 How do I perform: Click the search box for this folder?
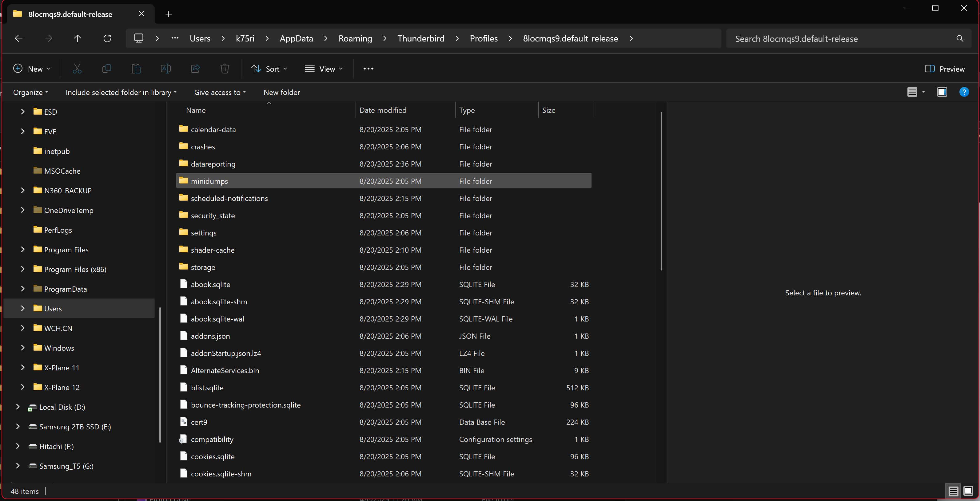(841, 39)
